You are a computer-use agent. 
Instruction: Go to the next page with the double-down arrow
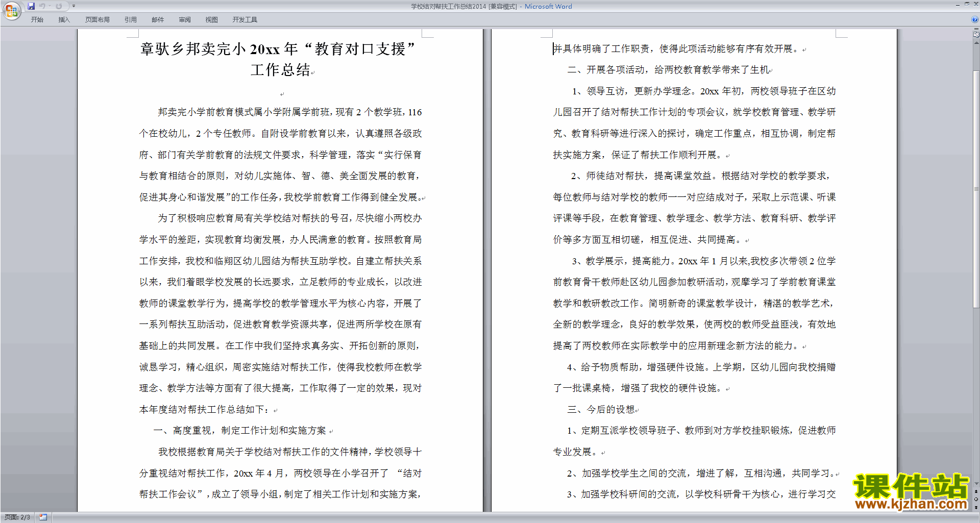coord(976,508)
